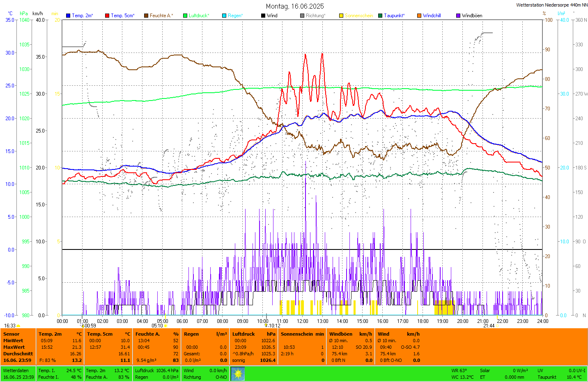Toggle the Luftdruck series in legend
Viewport: 588px width, 382px height.
(199, 16)
